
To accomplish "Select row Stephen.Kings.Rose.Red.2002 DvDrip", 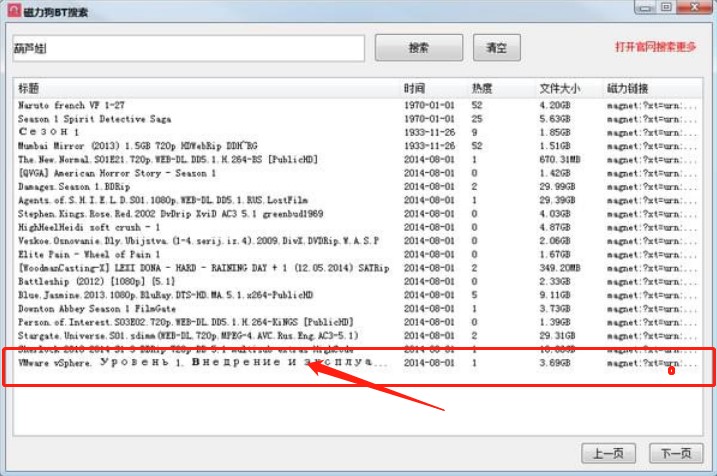I will 358,214.
